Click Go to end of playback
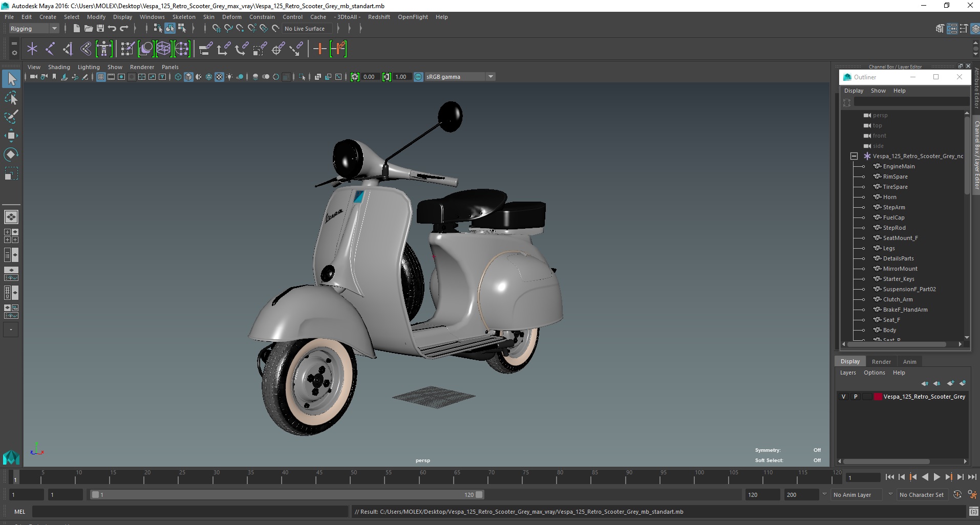Image resolution: width=980 pixels, height=525 pixels. (x=972, y=477)
